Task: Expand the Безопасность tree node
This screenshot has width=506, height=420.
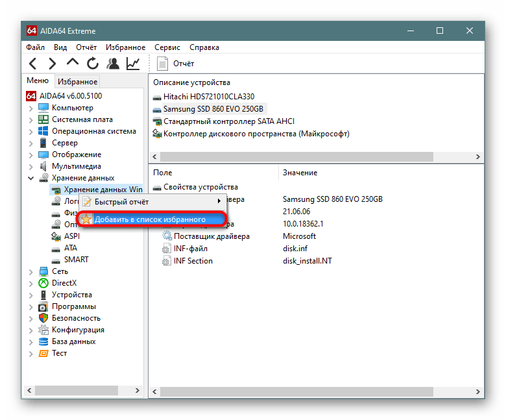Action: pos(30,319)
